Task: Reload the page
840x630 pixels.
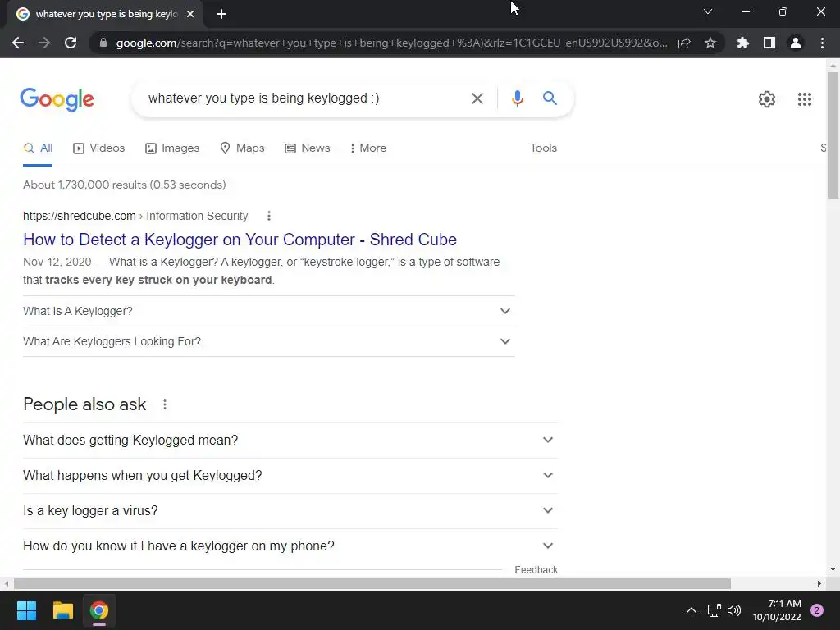Action: point(71,43)
